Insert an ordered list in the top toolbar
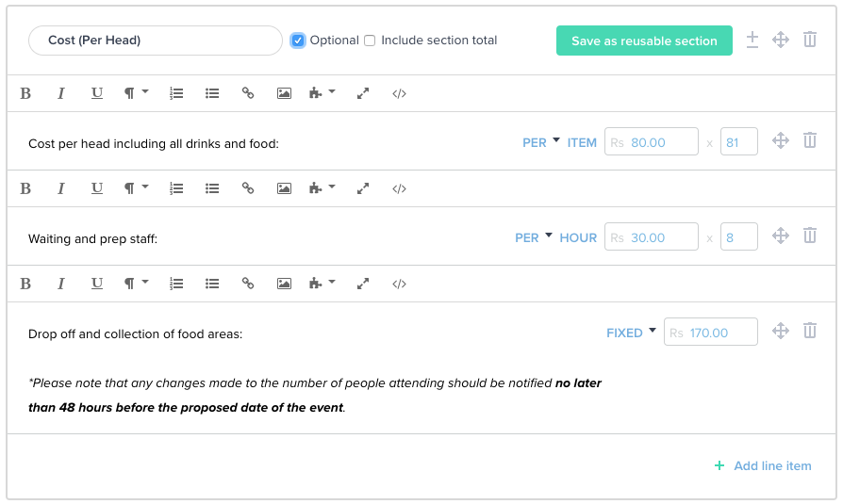The image size is (843, 504). pos(176,93)
